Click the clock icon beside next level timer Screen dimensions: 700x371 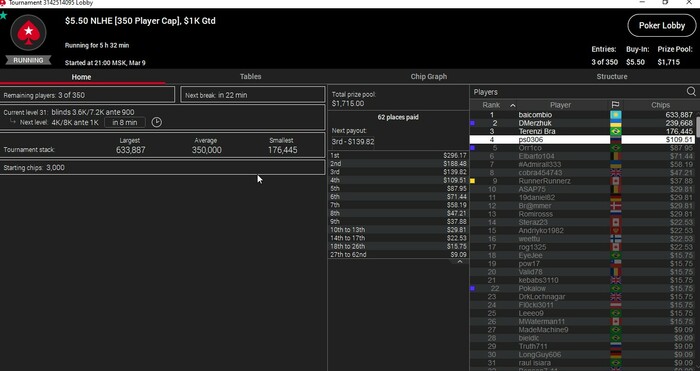coord(157,122)
